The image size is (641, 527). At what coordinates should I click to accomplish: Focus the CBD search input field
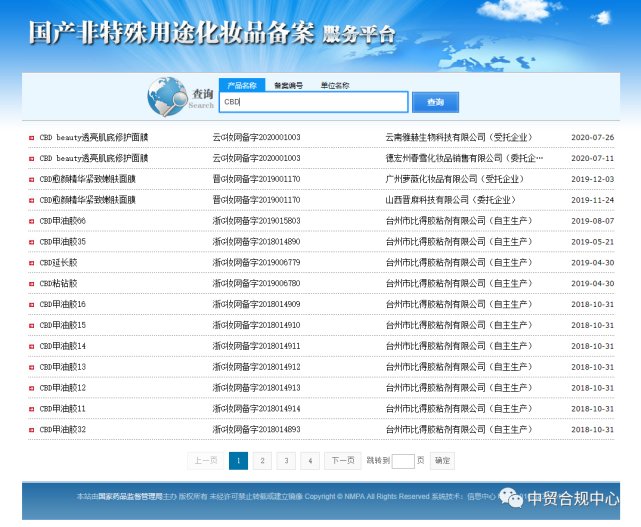[314, 102]
